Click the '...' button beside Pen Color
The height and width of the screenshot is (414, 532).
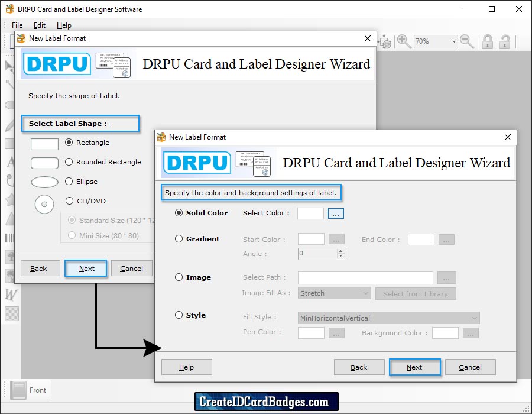pos(336,333)
